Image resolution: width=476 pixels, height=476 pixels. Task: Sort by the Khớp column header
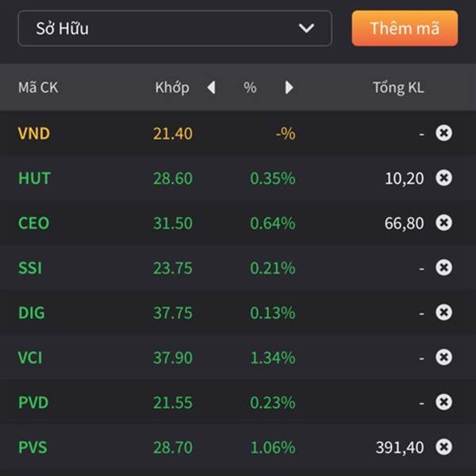coord(172,87)
